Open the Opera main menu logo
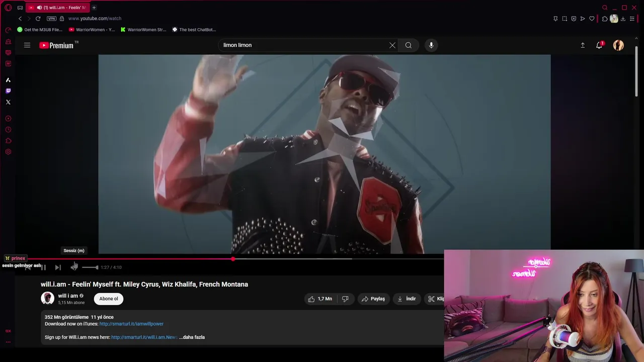 pyautogui.click(x=8, y=8)
